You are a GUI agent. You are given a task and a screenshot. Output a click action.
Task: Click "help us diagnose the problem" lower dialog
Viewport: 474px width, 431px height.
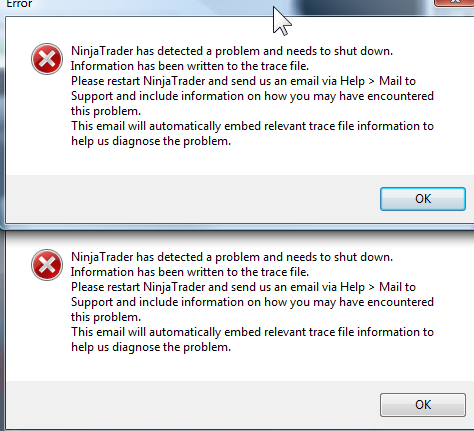[x=151, y=347]
